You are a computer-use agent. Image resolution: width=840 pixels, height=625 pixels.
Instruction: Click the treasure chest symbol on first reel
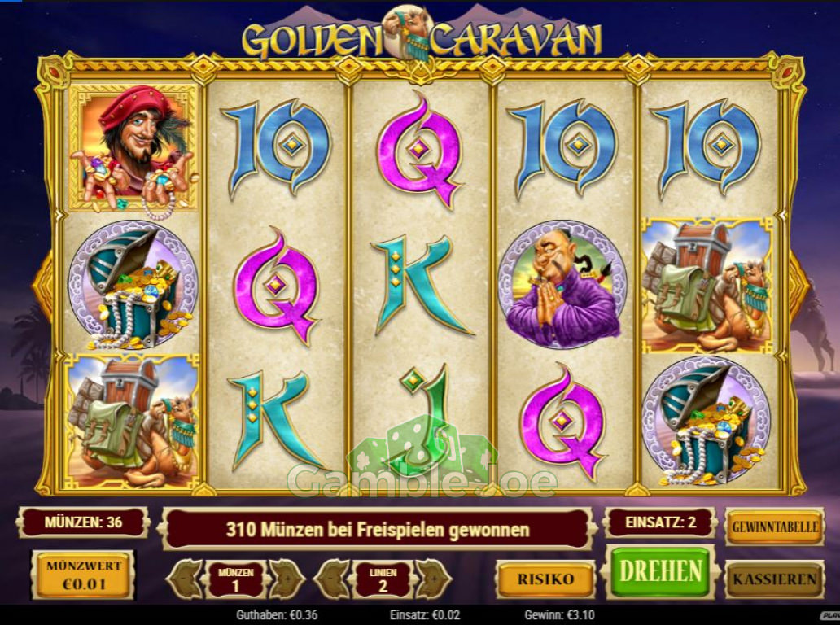coord(134,285)
